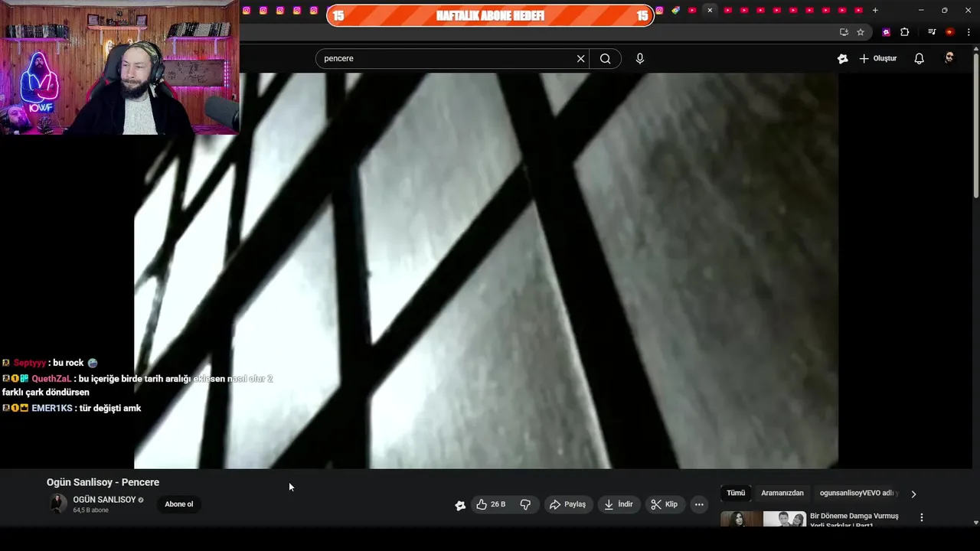Click the sparkle icon beside the like button

(460, 505)
